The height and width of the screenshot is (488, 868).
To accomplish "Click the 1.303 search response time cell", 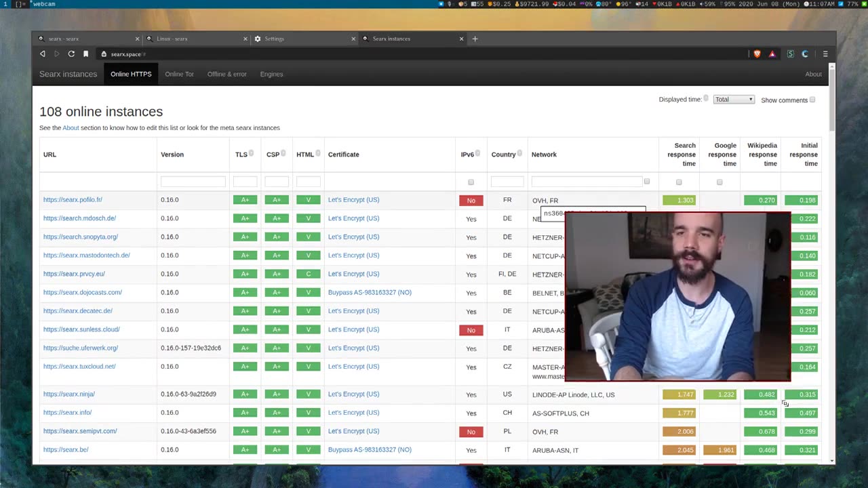I will (x=679, y=200).
